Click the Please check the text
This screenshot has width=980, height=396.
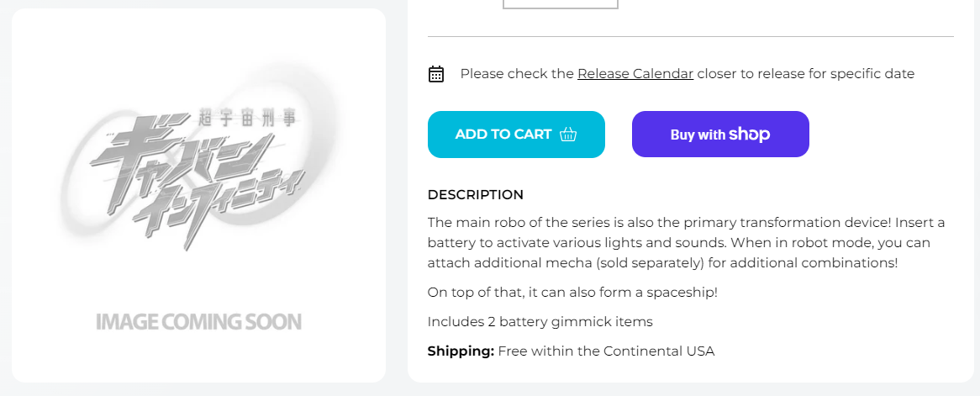click(x=517, y=74)
